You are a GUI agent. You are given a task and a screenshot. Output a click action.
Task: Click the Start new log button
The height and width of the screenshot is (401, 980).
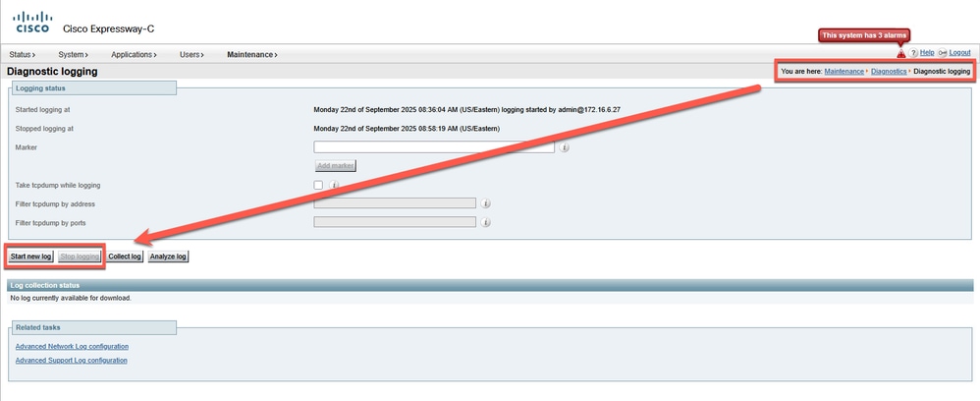pyautogui.click(x=30, y=257)
